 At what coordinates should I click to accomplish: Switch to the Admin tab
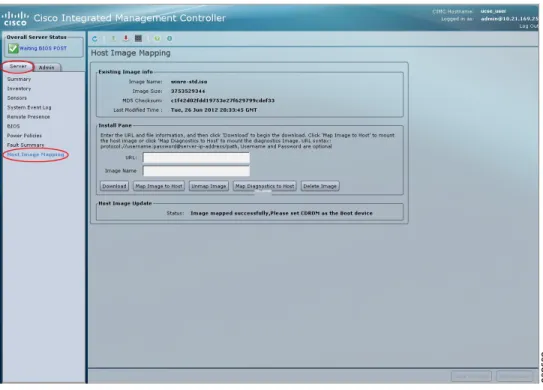tap(46, 68)
